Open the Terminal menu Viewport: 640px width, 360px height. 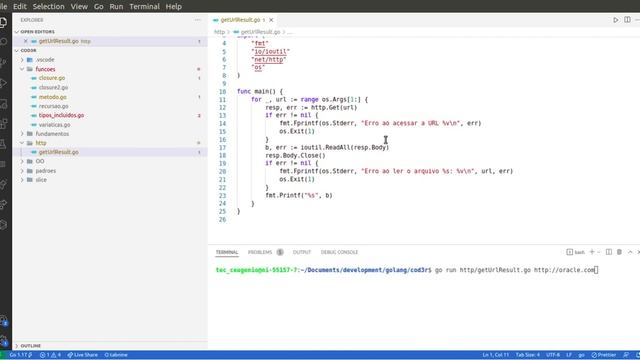tap(144, 7)
